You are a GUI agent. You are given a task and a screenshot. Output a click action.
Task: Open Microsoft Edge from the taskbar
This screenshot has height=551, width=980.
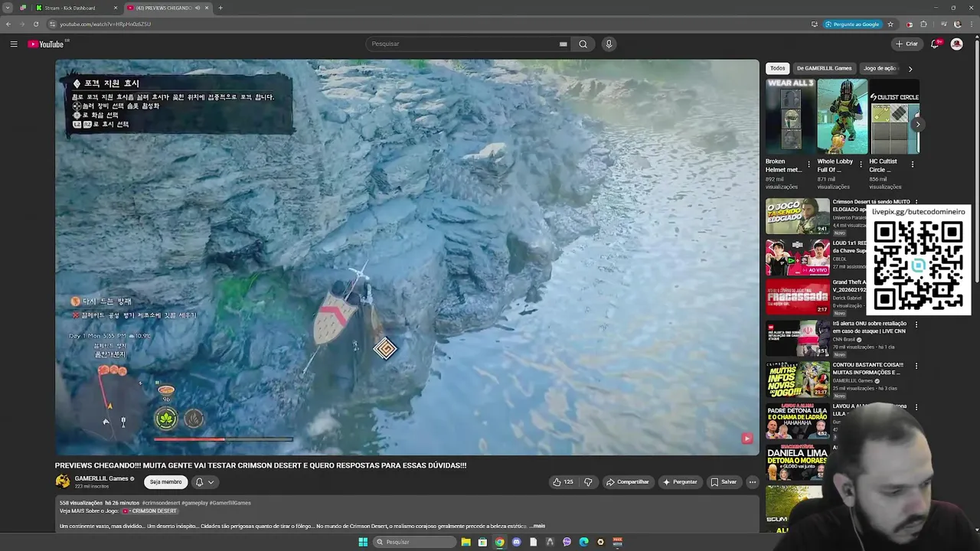click(583, 542)
